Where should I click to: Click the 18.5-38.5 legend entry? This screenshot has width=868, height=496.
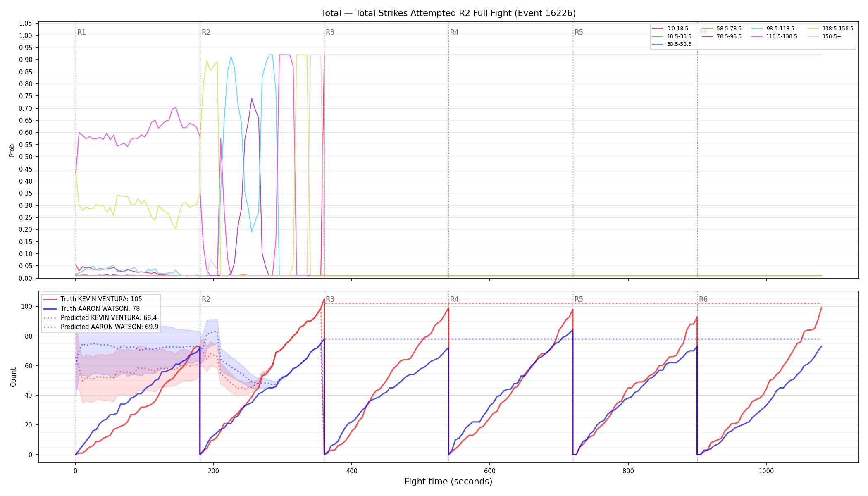pyautogui.click(x=672, y=36)
